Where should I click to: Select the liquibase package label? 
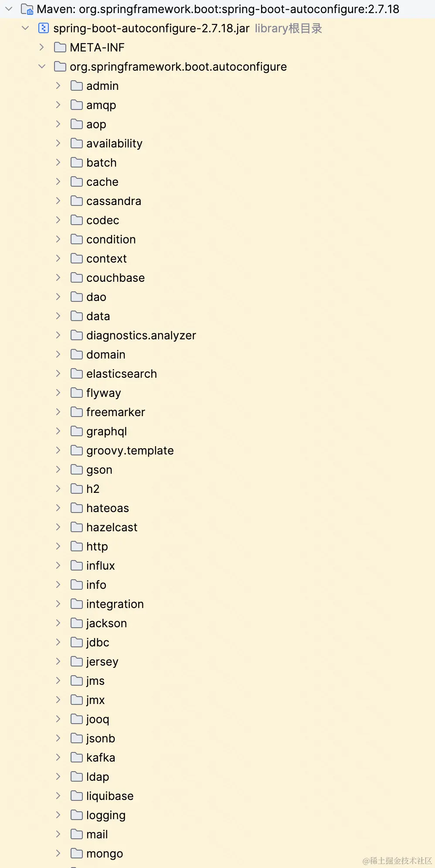[110, 796]
